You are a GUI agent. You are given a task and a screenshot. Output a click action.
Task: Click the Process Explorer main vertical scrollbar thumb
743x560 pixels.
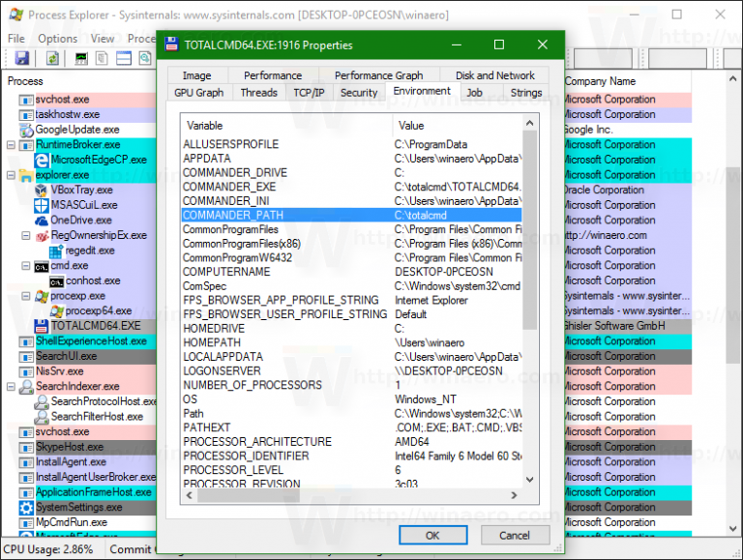733,265
